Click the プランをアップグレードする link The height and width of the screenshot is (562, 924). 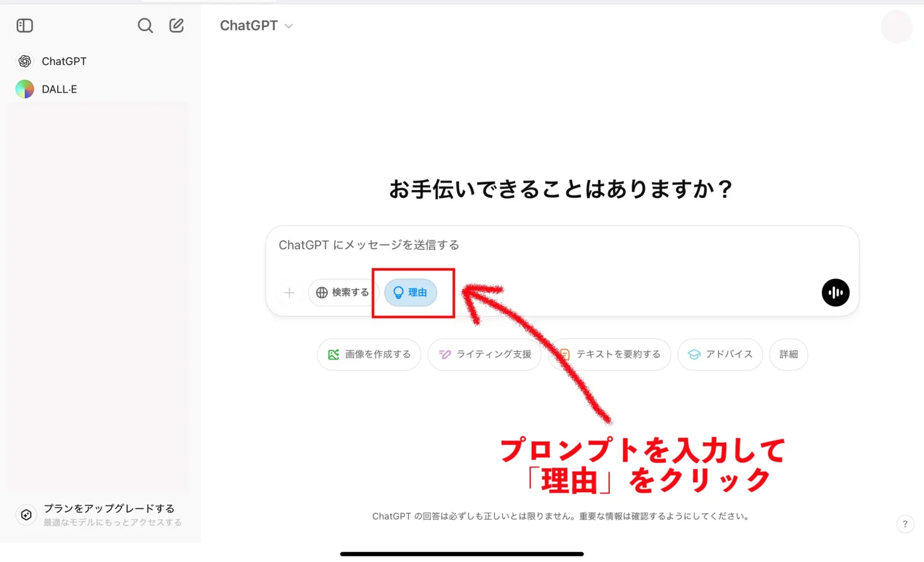(x=109, y=508)
